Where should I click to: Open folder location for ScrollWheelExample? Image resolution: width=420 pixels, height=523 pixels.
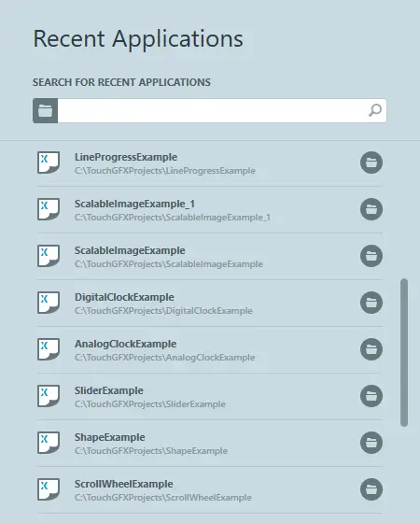point(371,489)
